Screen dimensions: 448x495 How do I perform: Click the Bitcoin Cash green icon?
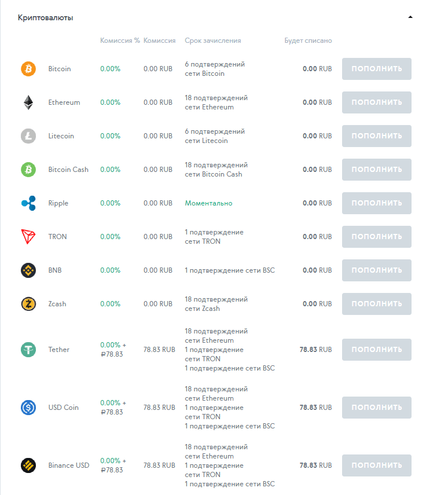pos(28,170)
